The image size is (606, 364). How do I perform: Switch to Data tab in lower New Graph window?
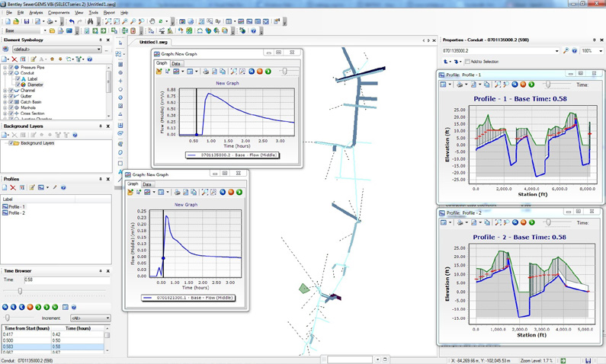147,184
